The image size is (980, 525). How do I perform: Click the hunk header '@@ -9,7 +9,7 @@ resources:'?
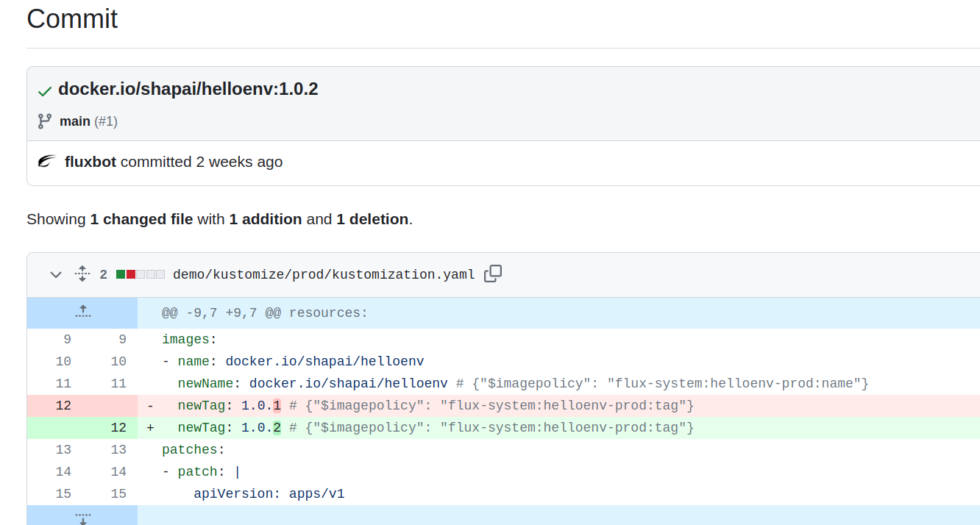[x=265, y=312]
